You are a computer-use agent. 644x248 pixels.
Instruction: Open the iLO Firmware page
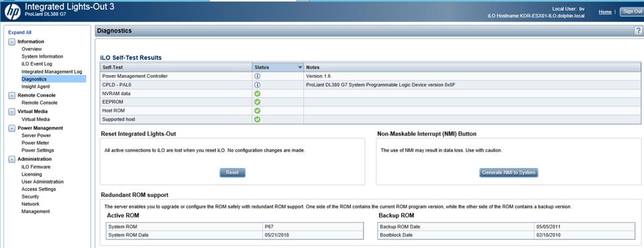pyautogui.click(x=36, y=167)
